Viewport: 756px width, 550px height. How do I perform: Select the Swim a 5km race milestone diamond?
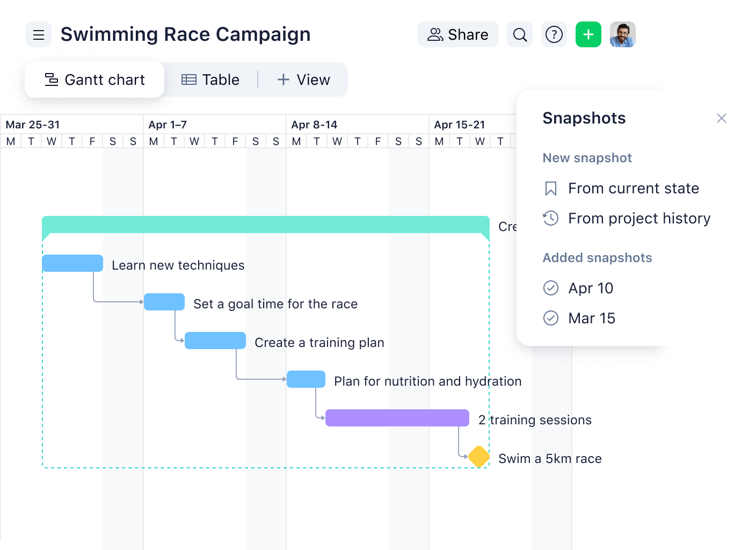478,457
